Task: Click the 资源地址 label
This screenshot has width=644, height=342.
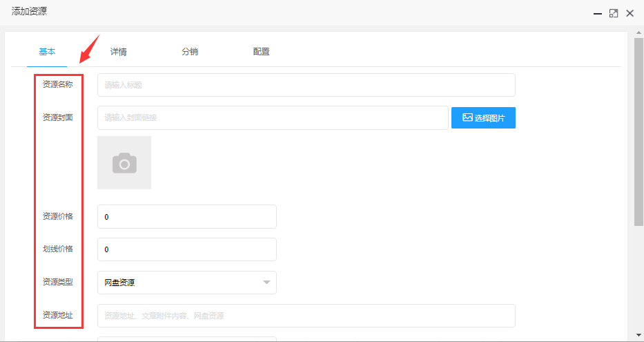Action: click(x=57, y=315)
